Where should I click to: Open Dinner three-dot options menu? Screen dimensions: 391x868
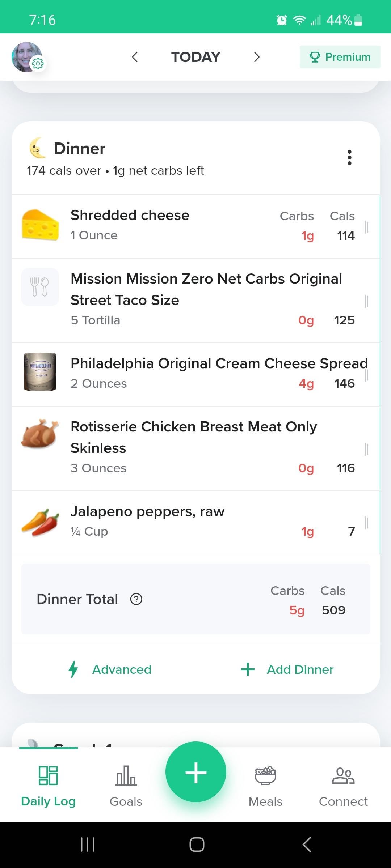tap(349, 158)
